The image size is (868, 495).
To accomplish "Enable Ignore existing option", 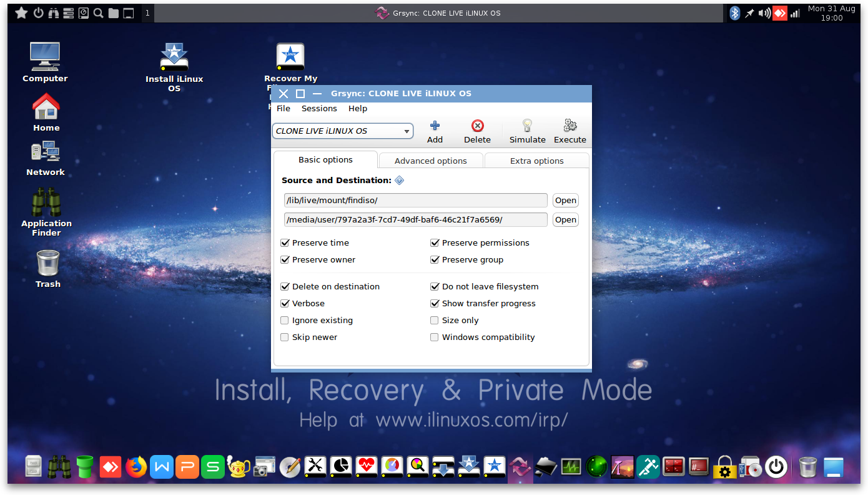I will click(x=285, y=320).
